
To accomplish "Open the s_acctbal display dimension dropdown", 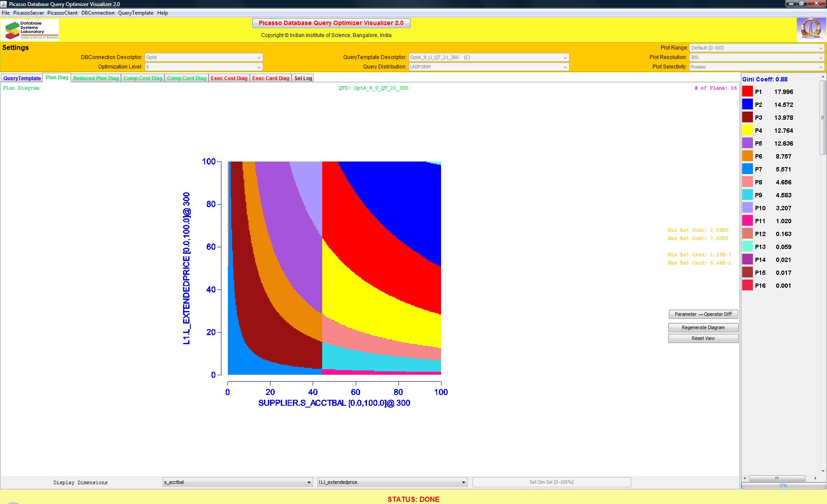I will click(x=238, y=482).
